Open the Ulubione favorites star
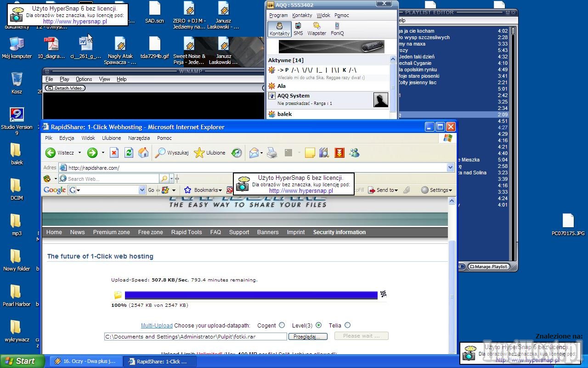Screen dimensions: 588x368 click(209, 153)
